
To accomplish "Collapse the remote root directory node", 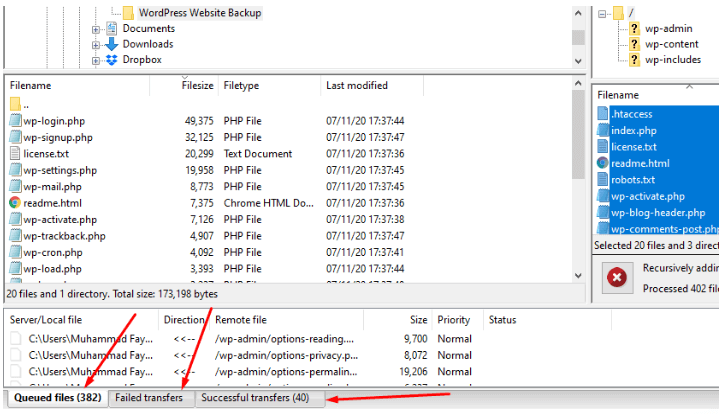I will point(602,14).
